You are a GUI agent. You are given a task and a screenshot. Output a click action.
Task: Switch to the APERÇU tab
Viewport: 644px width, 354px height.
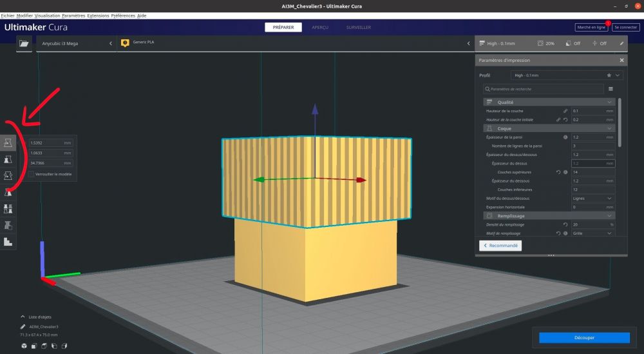(x=320, y=27)
